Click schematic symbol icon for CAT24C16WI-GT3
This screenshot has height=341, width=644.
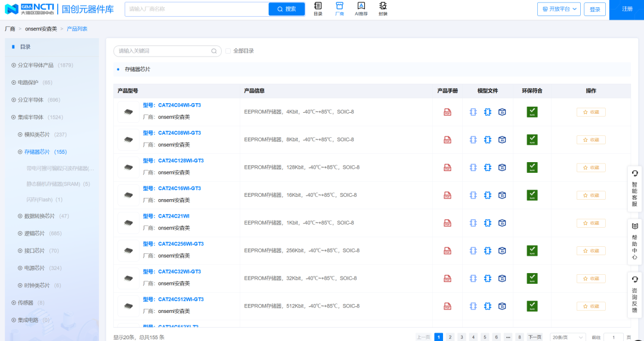(473, 195)
